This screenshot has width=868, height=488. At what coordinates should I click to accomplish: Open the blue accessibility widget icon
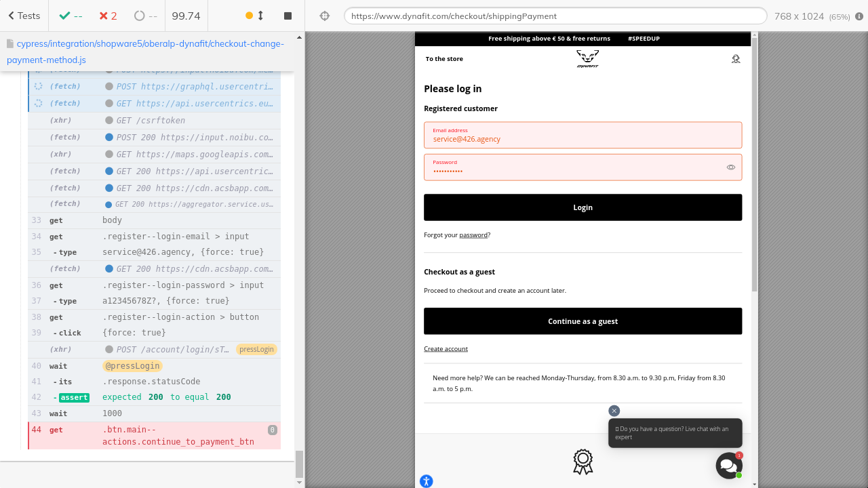426,481
